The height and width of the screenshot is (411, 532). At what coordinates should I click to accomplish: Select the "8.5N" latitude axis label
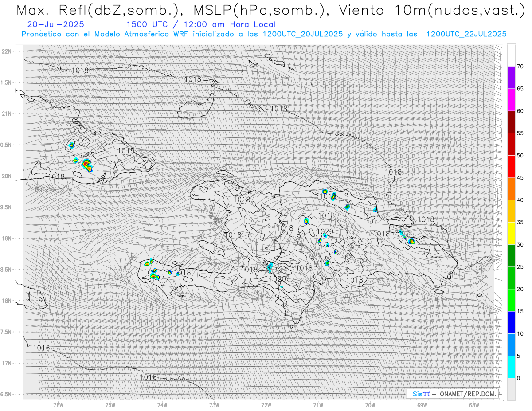(7, 270)
